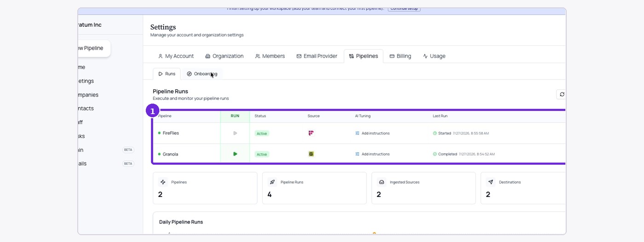Viewport: 644px width, 242px height.
Task: Click the Ingested Sources inbox icon
Action: (381, 182)
